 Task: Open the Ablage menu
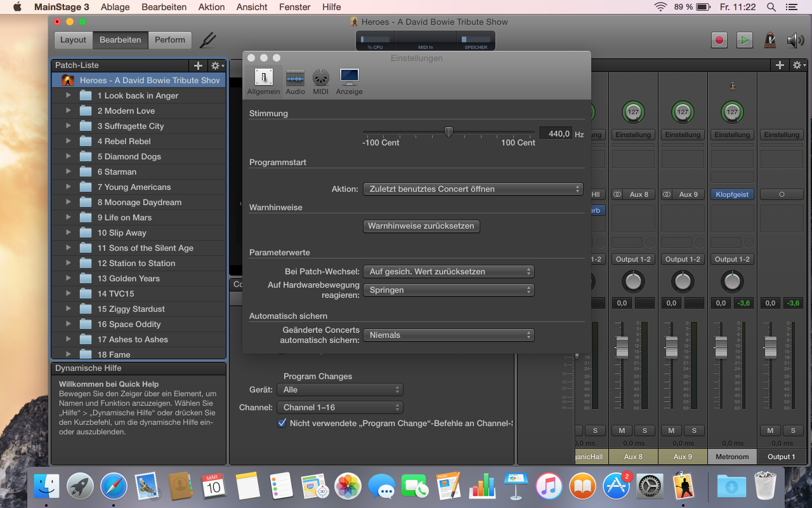(x=115, y=7)
